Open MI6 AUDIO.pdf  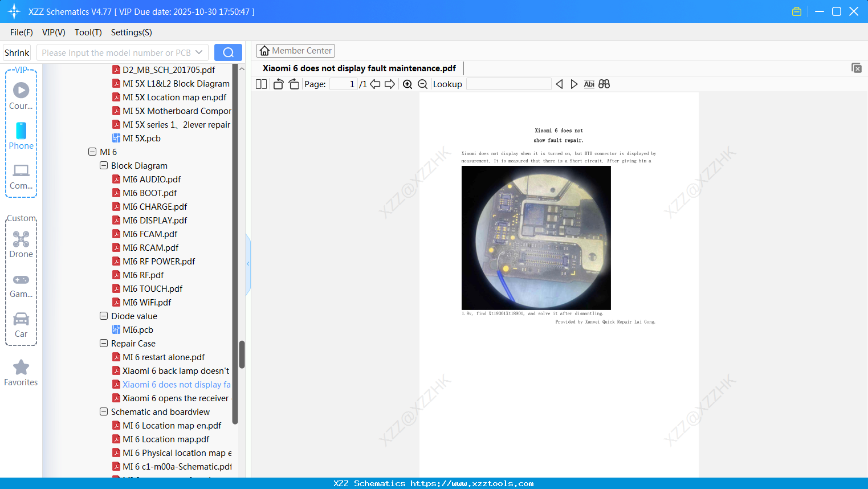[152, 180]
